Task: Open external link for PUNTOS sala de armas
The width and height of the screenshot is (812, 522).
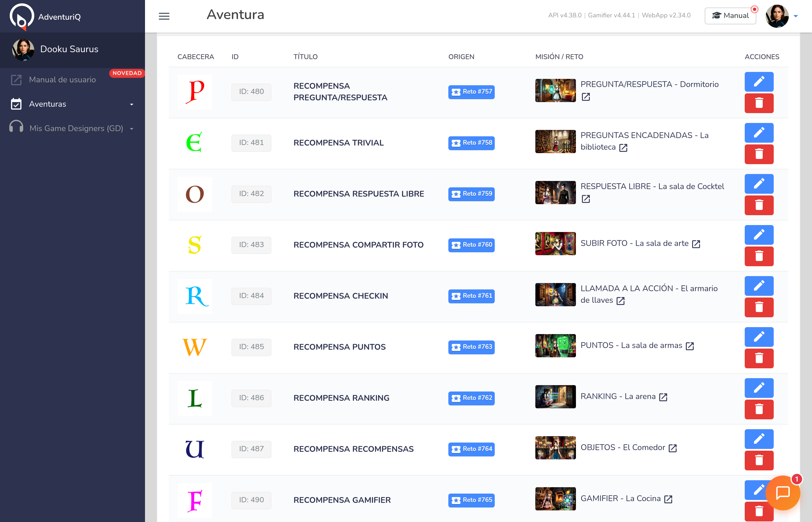Action: pyautogui.click(x=690, y=346)
